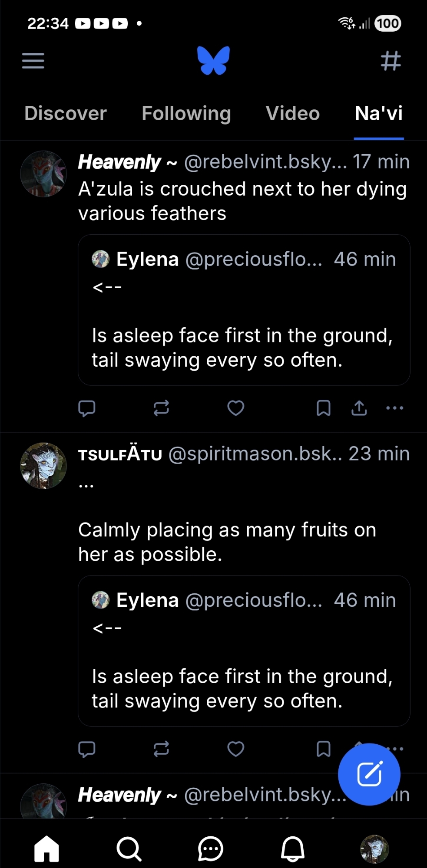This screenshot has width=427, height=868.
Task: Bookmark Heavenly's A'zula post
Action: click(324, 408)
